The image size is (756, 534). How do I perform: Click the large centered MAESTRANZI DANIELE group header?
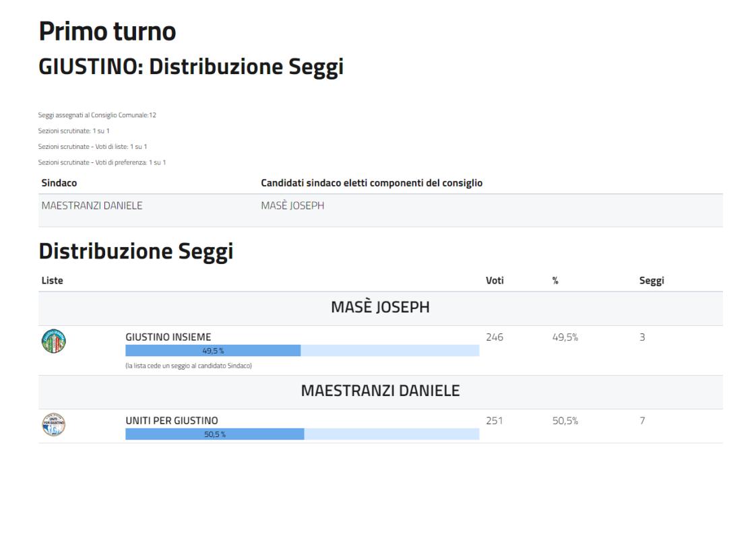click(380, 391)
